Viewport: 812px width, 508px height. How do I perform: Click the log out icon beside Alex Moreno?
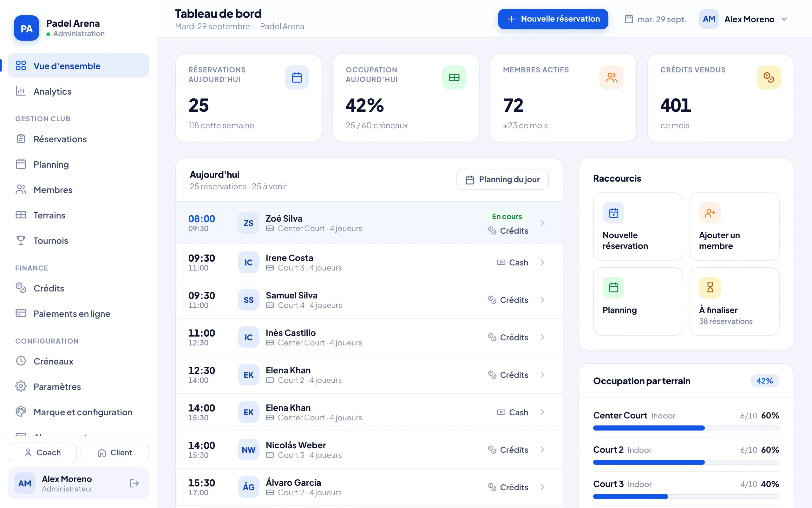[x=134, y=483]
